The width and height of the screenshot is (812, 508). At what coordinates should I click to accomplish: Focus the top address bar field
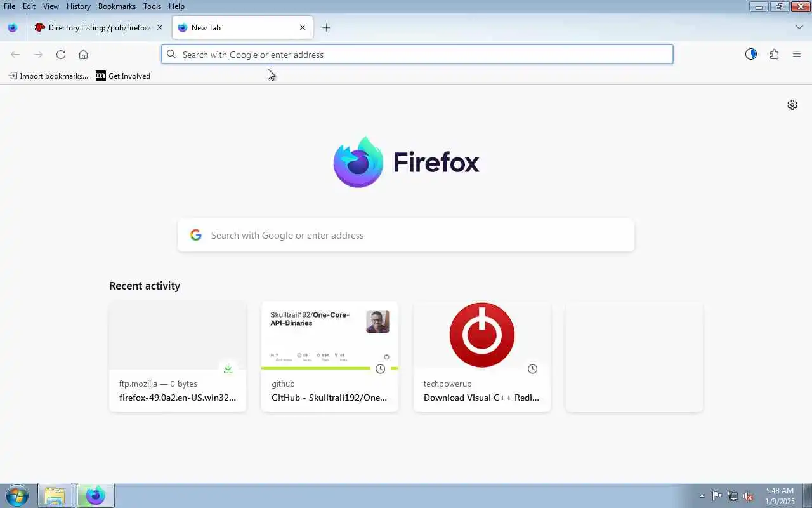pyautogui.click(x=417, y=54)
